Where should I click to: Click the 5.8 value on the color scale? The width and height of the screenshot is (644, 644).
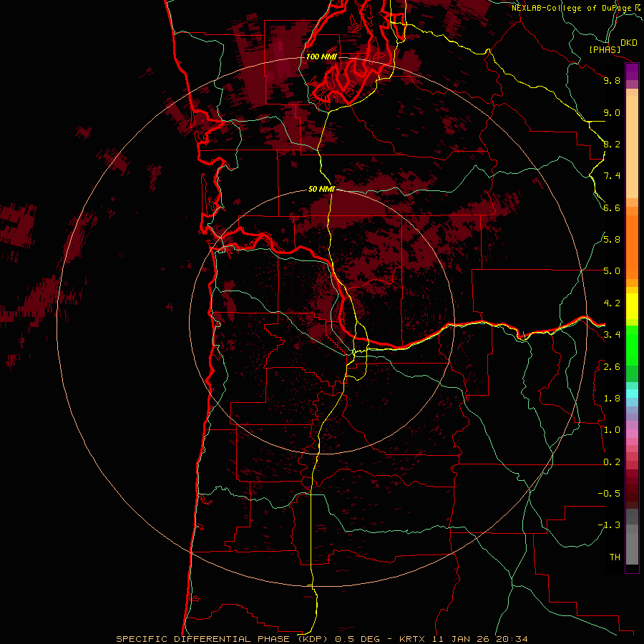click(x=612, y=240)
